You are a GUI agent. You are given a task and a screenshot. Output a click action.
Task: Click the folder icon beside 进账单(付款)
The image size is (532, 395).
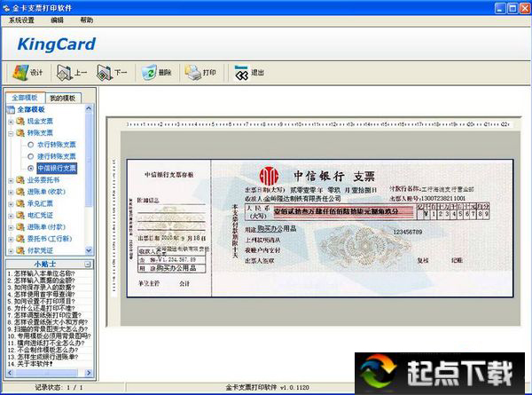point(20,227)
